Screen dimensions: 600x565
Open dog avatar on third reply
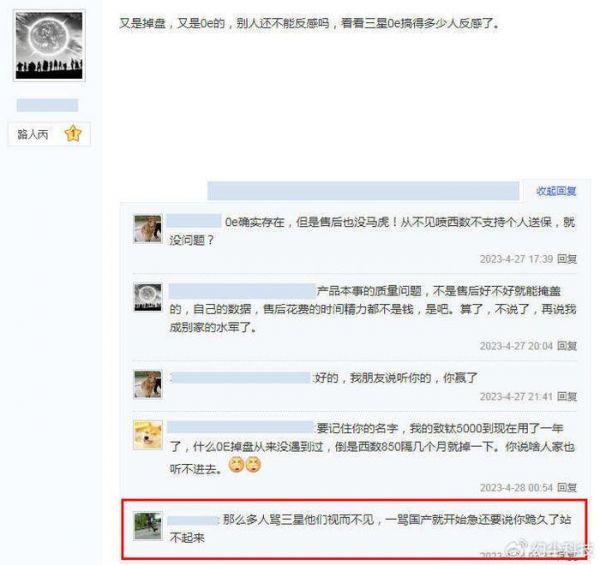tap(148, 384)
